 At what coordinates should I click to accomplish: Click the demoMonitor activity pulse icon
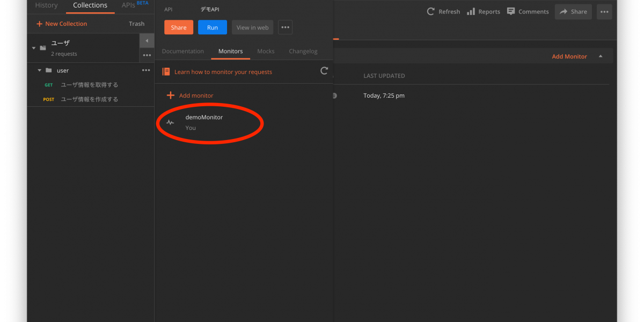click(170, 122)
